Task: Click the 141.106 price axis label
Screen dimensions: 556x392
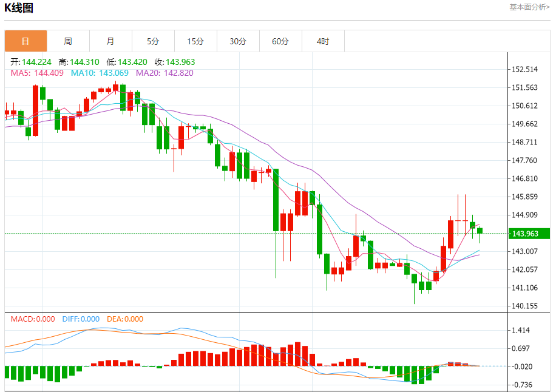Action: [x=525, y=288]
